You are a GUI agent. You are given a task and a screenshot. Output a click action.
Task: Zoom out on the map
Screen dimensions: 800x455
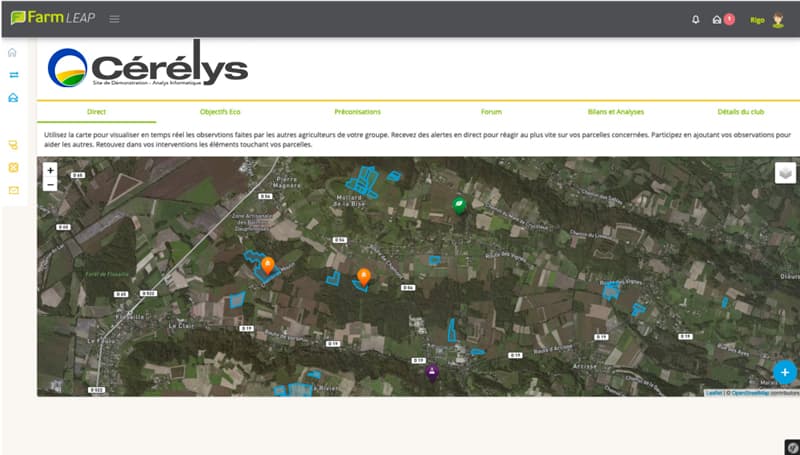pos(51,185)
